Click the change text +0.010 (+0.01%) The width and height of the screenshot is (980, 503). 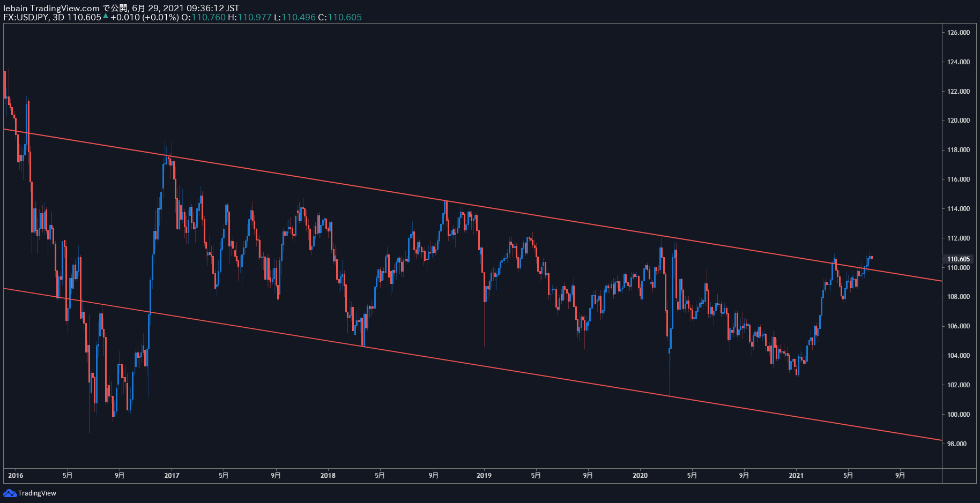145,17
